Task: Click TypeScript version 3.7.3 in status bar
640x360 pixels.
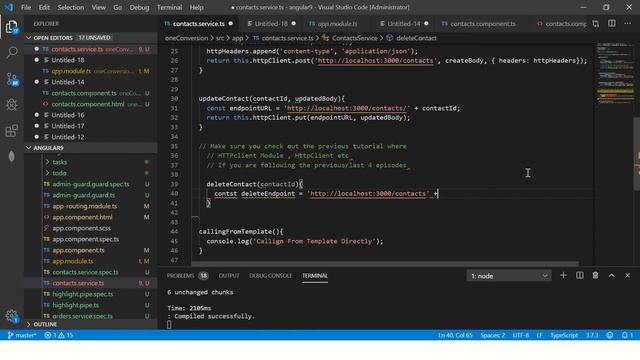Action: coord(592,335)
